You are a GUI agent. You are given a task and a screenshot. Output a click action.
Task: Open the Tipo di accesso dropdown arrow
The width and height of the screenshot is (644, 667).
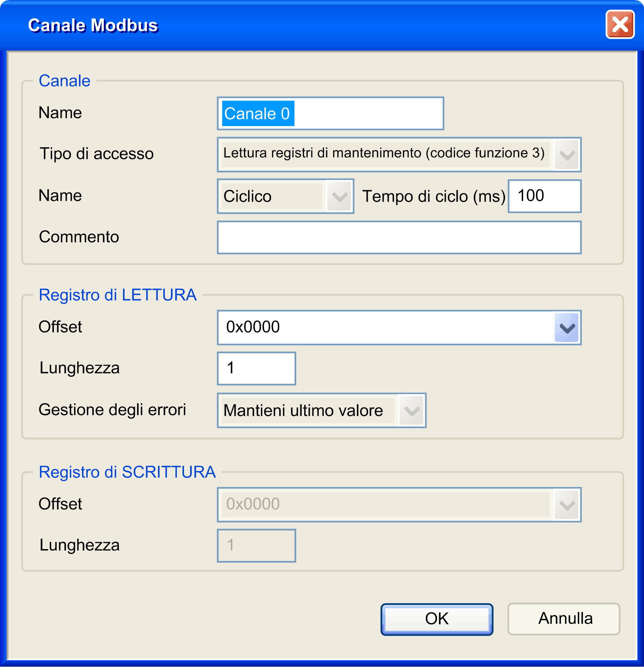click(566, 155)
